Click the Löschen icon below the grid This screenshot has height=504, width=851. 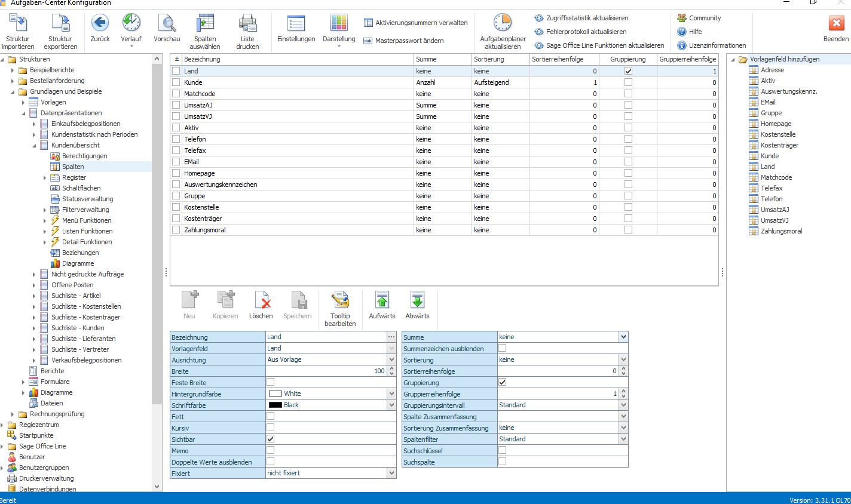point(261,300)
